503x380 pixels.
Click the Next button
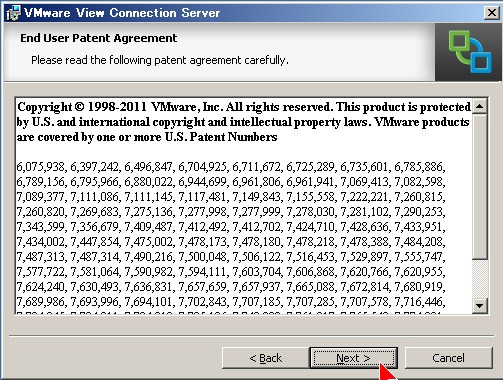tap(353, 358)
